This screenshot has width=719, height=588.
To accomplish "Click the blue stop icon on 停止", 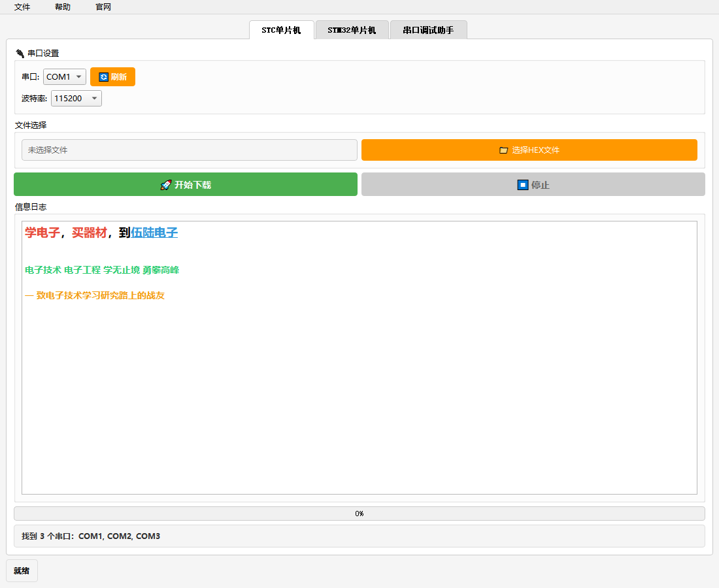I will coord(522,185).
